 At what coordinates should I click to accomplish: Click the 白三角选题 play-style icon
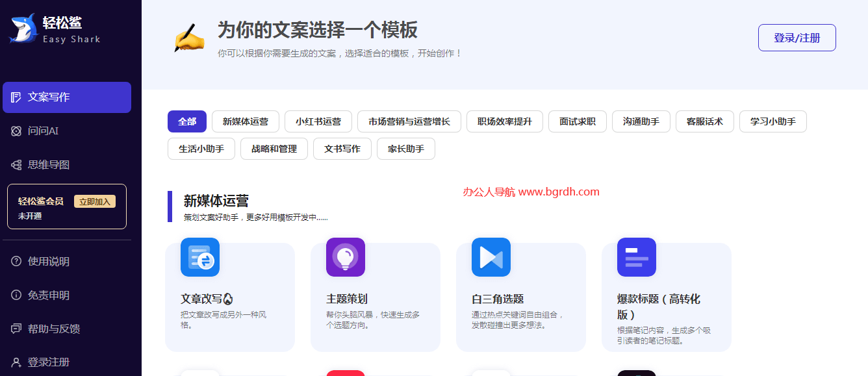[491, 257]
